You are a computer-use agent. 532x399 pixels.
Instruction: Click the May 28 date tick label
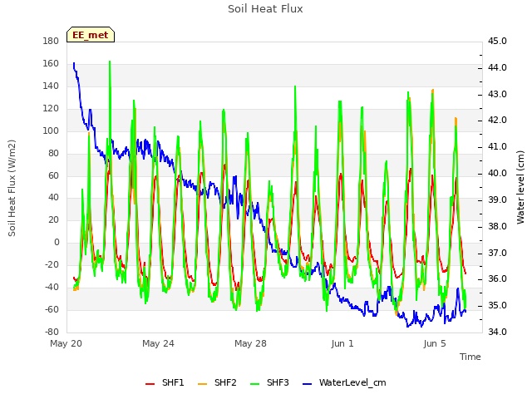pyautogui.click(x=250, y=343)
